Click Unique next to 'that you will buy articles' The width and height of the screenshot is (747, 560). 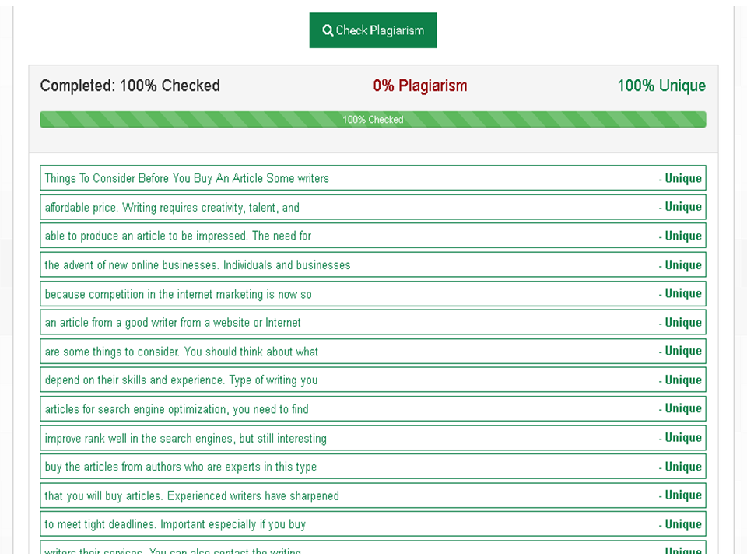click(682, 495)
